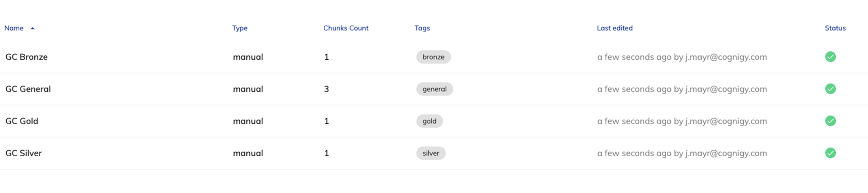Image resolution: width=868 pixels, height=193 pixels.
Task: Sort by the Status column header
Action: click(x=835, y=28)
